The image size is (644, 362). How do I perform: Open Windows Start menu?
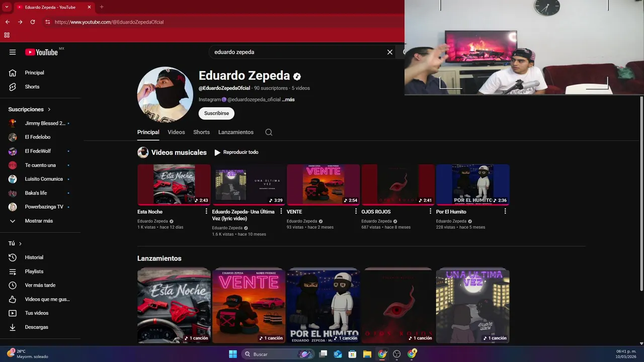(x=233, y=354)
